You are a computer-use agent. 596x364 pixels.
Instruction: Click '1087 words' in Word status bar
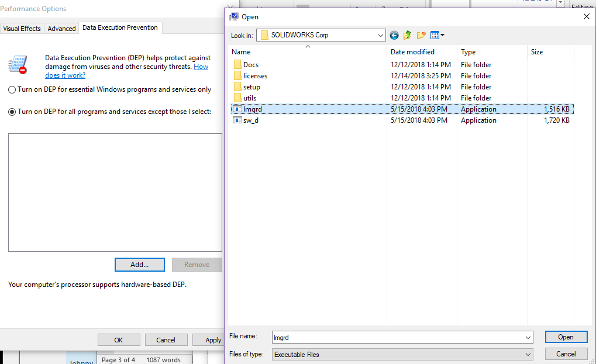pyautogui.click(x=163, y=360)
